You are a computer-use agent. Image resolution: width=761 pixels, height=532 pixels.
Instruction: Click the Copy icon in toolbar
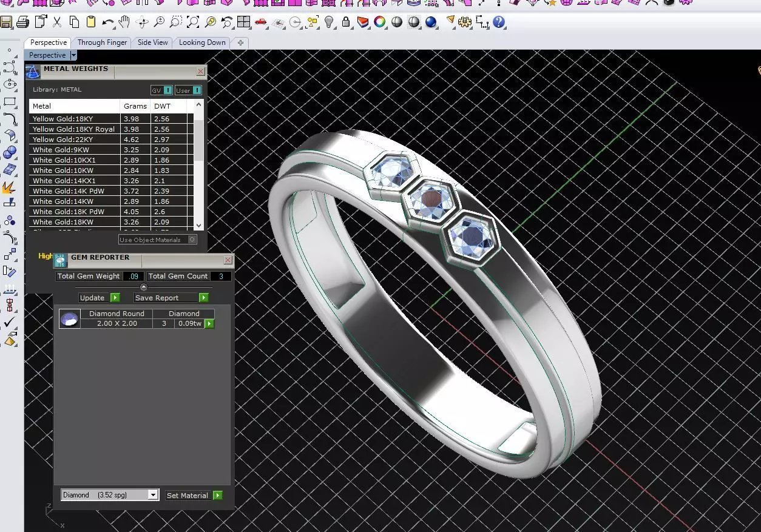74,22
